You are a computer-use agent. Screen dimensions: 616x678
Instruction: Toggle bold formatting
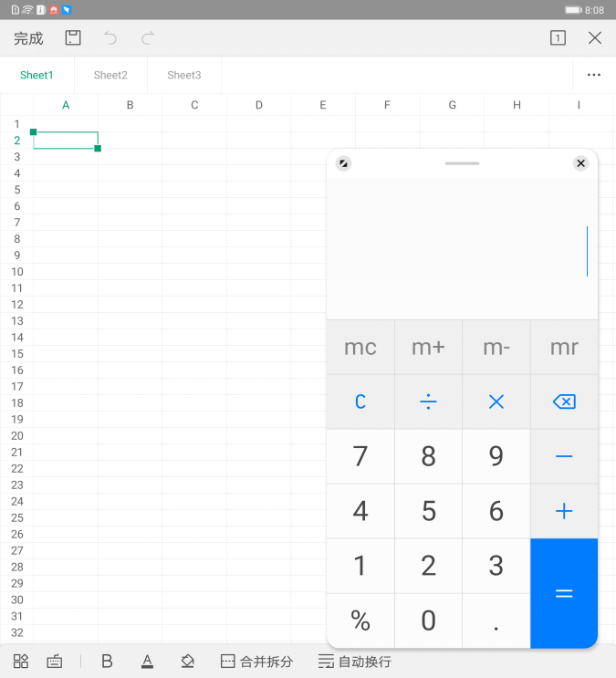coord(107,662)
